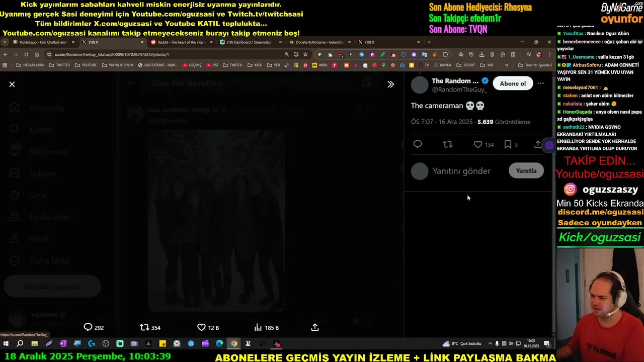Click the 8°C Çok bulutlu weather widget

pos(462,344)
